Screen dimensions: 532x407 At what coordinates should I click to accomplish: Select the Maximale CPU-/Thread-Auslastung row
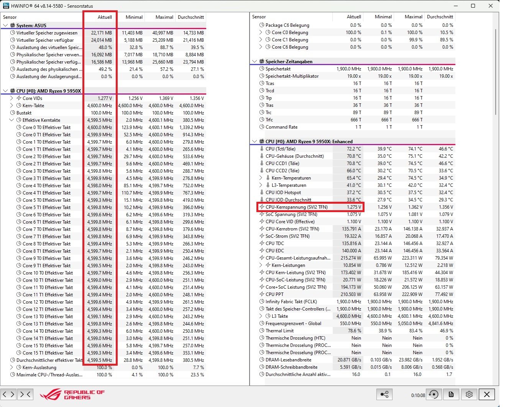point(103,374)
